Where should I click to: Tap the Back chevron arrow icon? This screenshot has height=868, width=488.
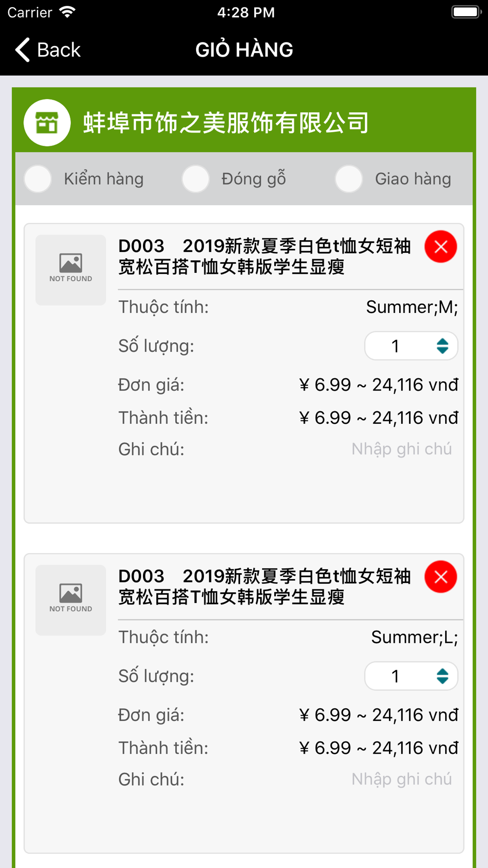click(22, 50)
